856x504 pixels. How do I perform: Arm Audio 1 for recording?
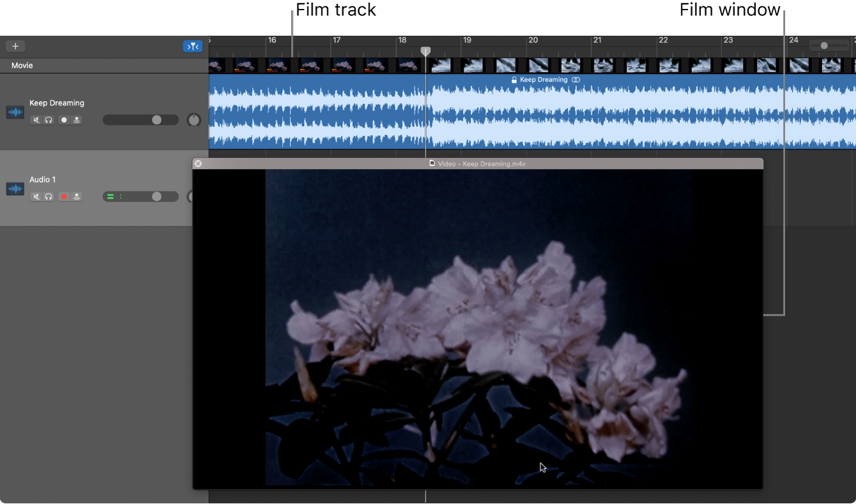coord(64,196)
